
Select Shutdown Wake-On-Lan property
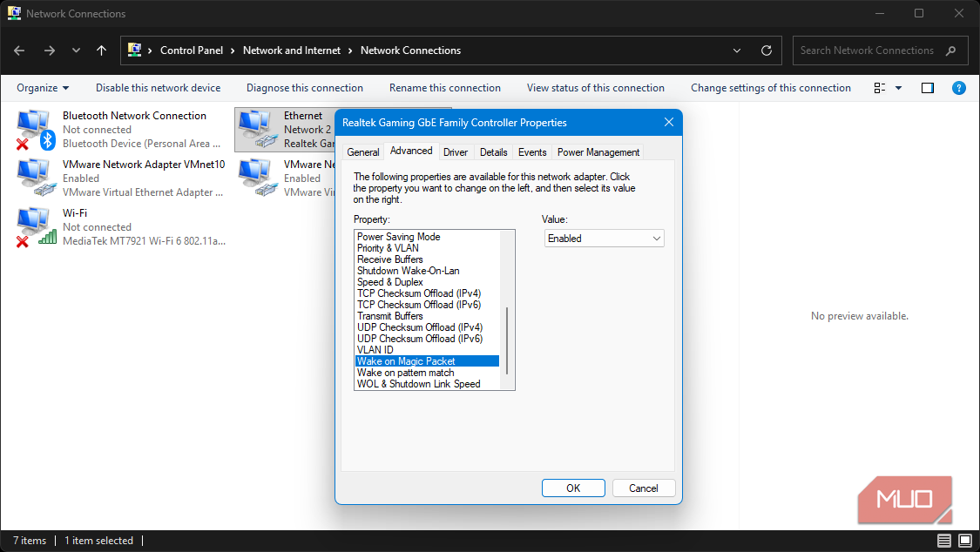428,271
